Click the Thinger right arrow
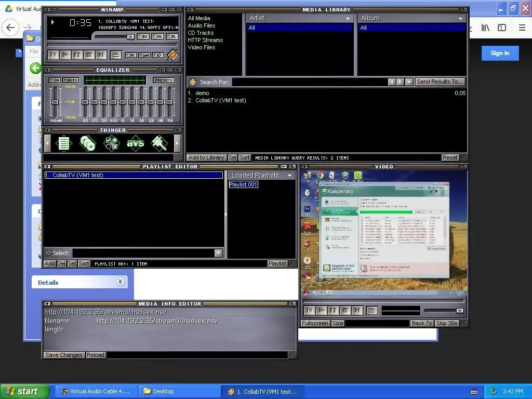The image size is (532, 399). click(x=177, y=143)
